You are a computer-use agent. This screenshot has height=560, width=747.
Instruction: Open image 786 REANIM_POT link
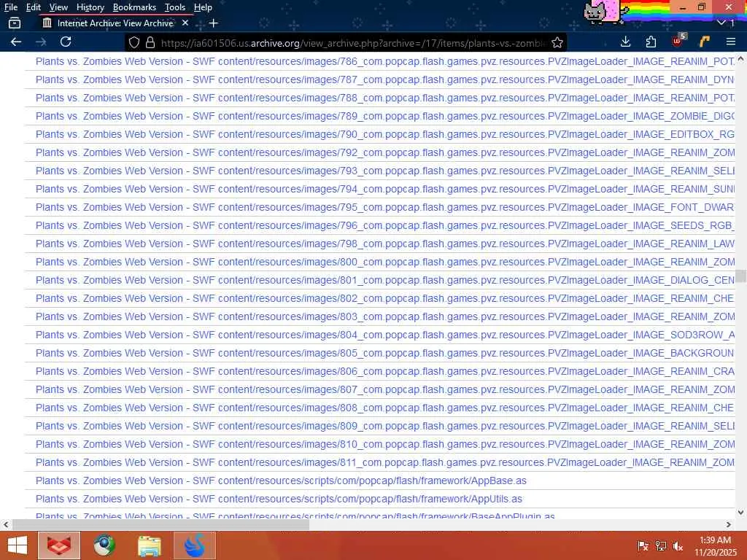[x=385, y=61]
